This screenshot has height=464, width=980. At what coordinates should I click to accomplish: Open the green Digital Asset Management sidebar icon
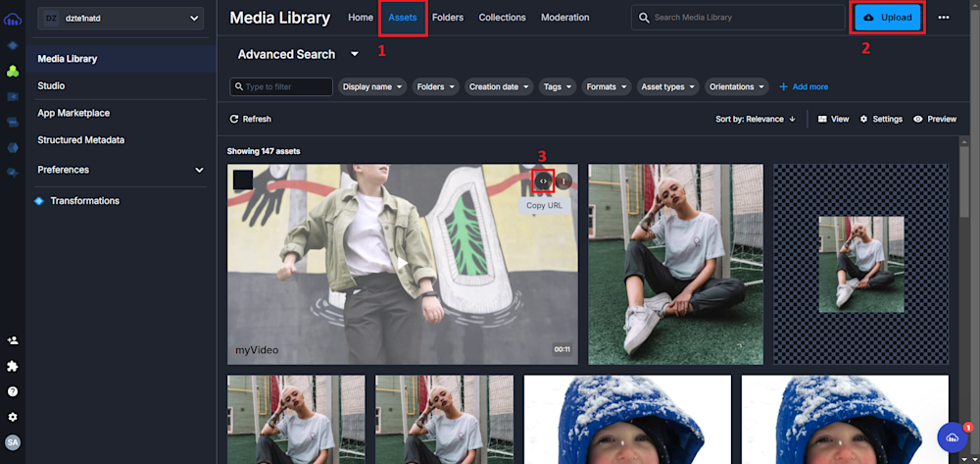pyautogui.click(x=13, y=72)
